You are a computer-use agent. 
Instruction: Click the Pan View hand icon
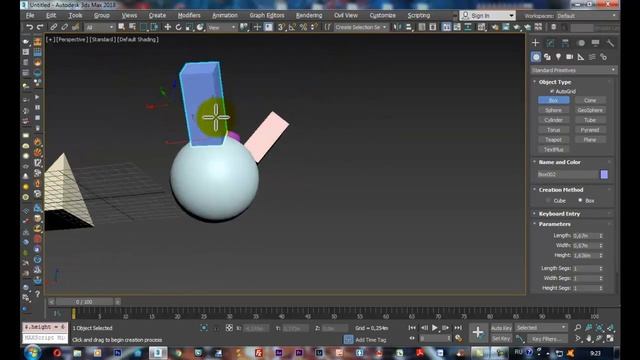pos(589,338)
